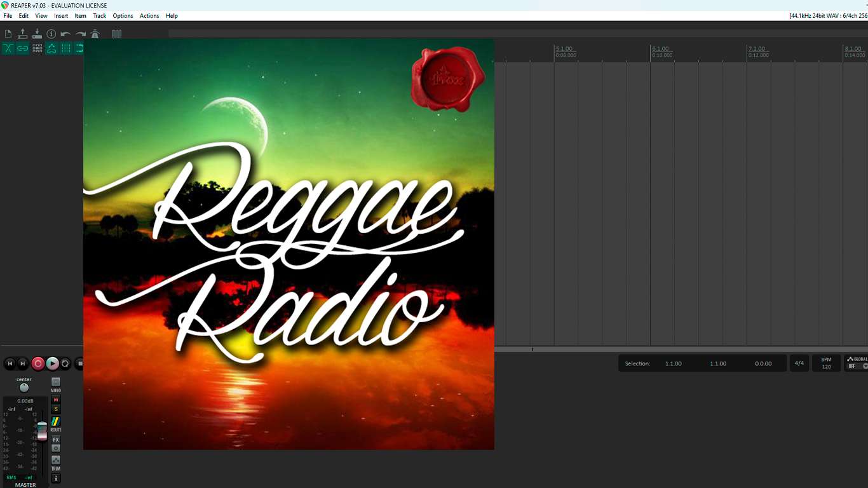Click the Reggae Radio cover image

point(288,245)
